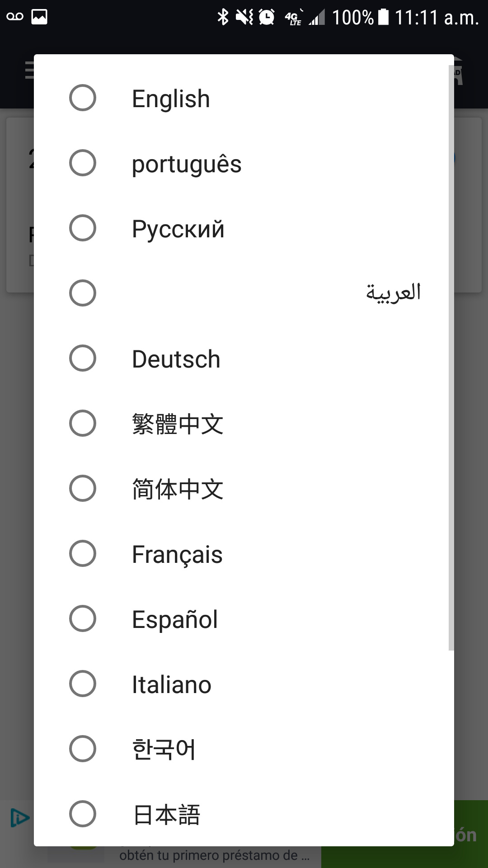The width and height of the screenshot is (488, 868).
Task: Tap the alarm clock status icon
Action: [267, 17]
